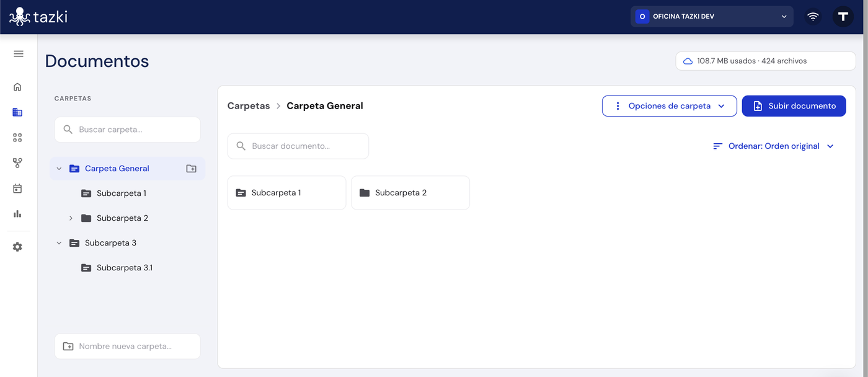868x377 pixels.
Task: Add subfolder icon next to Carpeta General
Action: click(x=192, y=169)
